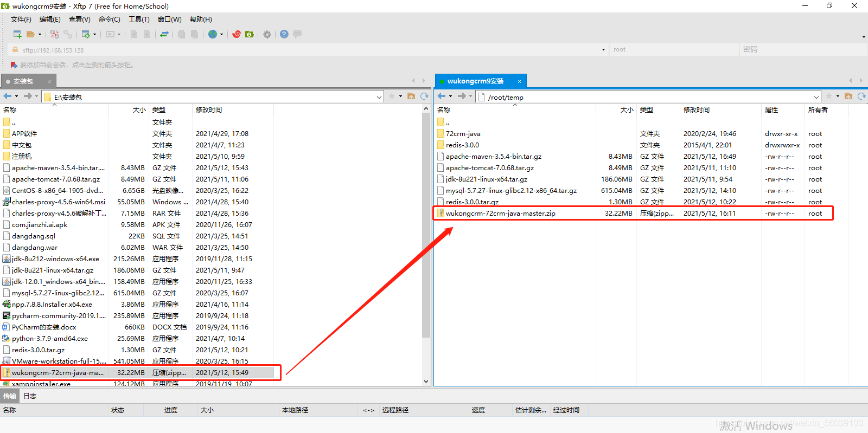Sort local files by 大小 column

click(128, 109)
